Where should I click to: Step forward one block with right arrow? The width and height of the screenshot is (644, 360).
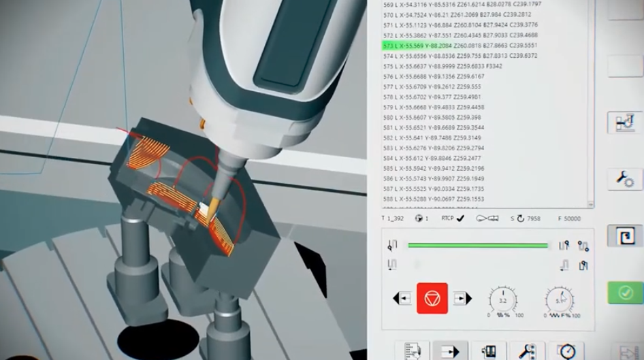[462, 298]
